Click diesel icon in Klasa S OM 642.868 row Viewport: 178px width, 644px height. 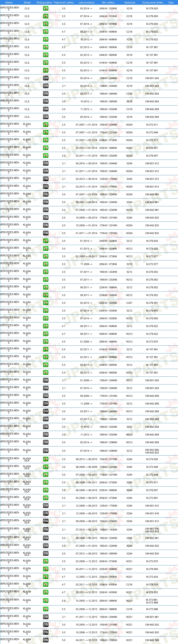point(46,640)
